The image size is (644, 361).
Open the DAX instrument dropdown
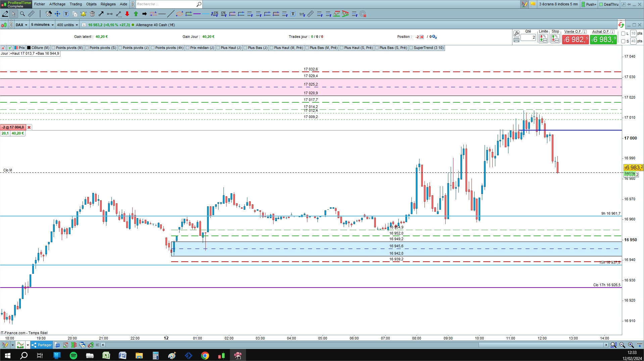21,25
